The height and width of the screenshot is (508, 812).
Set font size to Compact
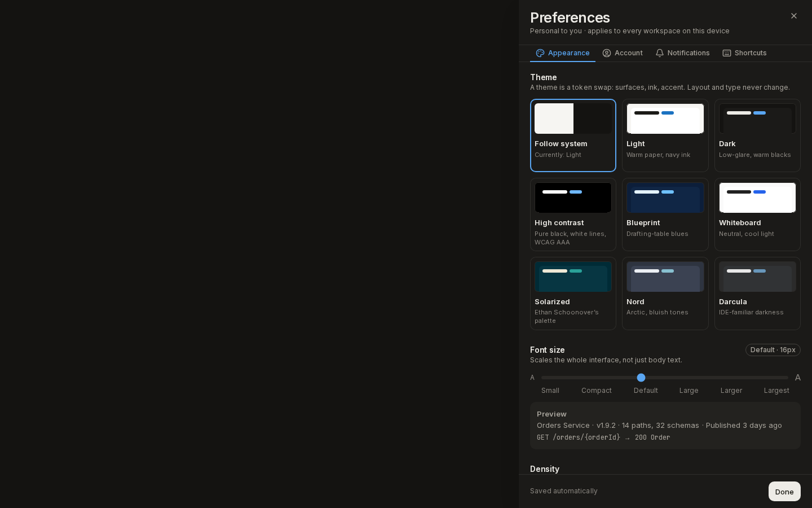click(x=597, y=391)
